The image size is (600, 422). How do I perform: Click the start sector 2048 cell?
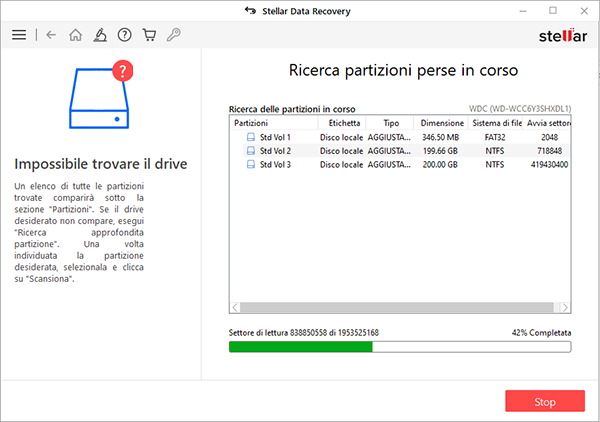[549, 137]
